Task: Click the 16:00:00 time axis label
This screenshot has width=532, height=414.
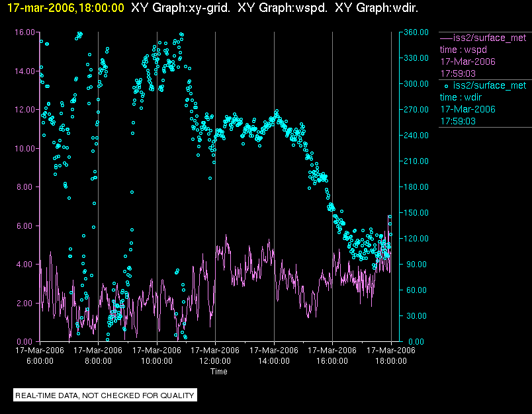Action: 332,361
